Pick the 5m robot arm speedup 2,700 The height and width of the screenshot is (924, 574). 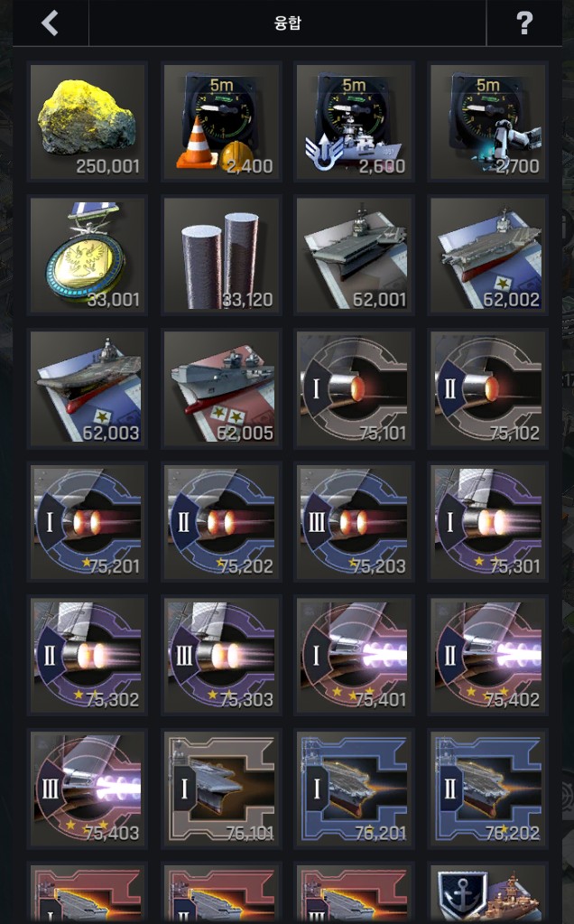point(488,121)
